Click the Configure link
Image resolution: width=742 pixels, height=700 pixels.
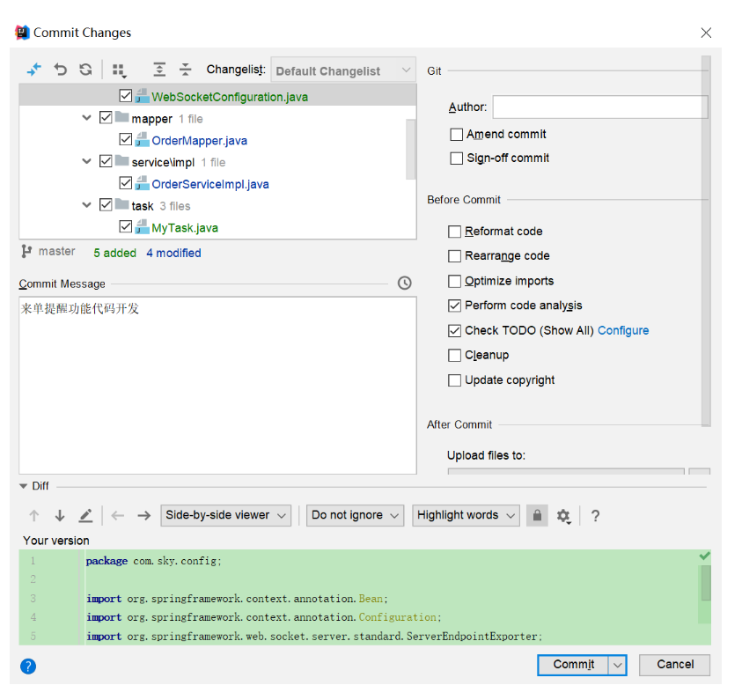(x=623, y=330)
